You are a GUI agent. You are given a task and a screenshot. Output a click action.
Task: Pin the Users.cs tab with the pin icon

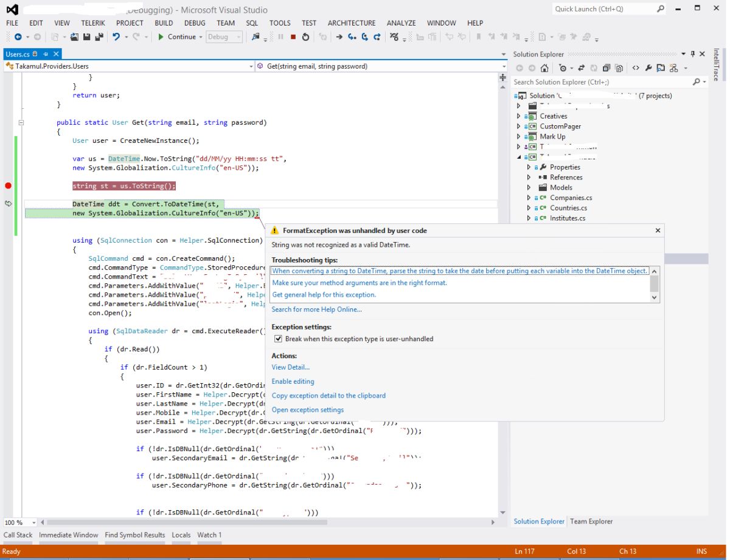pos(45,54)
